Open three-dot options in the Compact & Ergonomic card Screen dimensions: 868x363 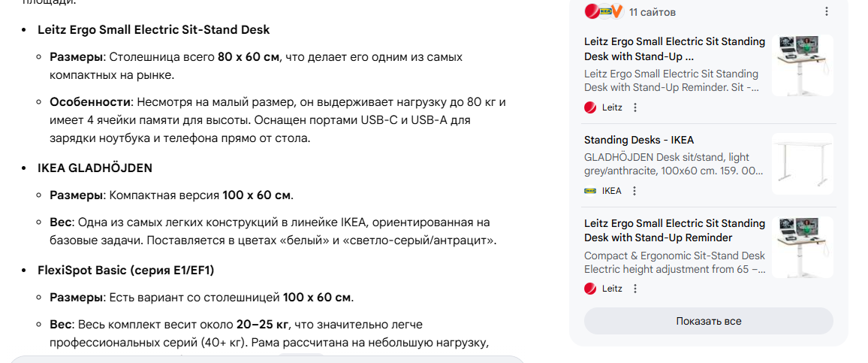coord(635,289)
